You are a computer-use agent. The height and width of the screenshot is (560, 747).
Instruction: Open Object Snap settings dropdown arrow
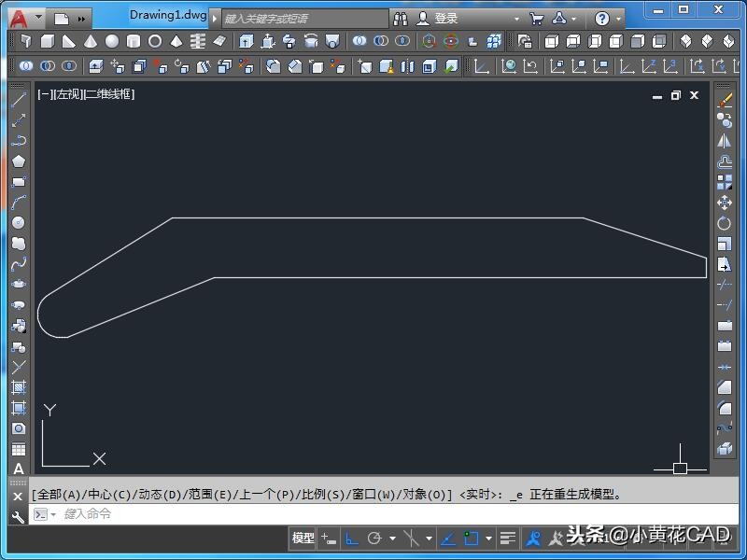tap(488, 539)
